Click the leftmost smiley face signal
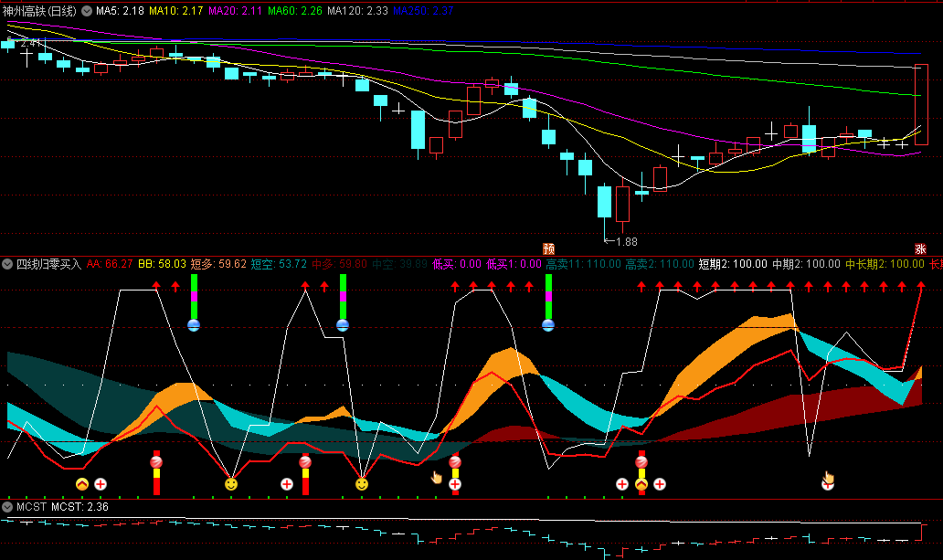This screenshot has width=943, height=560. pyautogui.click(x=231, y=483)
